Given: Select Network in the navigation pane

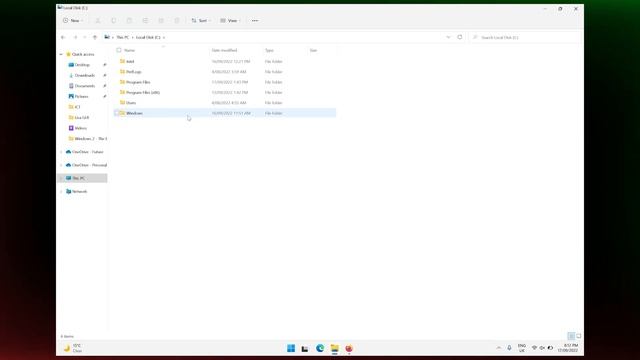Looking at the screenshot, I should [x=79, y=191].
